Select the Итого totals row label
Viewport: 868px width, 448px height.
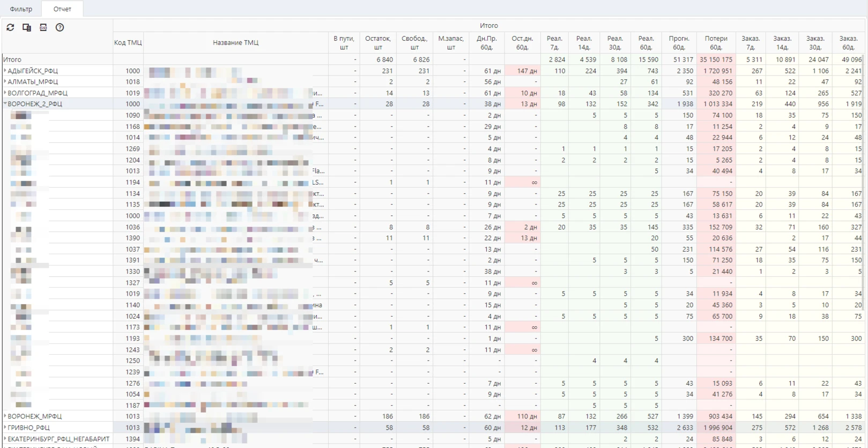[x=12, y=60]
